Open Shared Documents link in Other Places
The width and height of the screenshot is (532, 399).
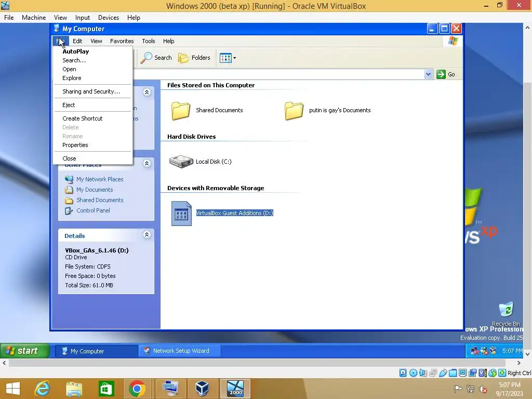pos(100,200)
